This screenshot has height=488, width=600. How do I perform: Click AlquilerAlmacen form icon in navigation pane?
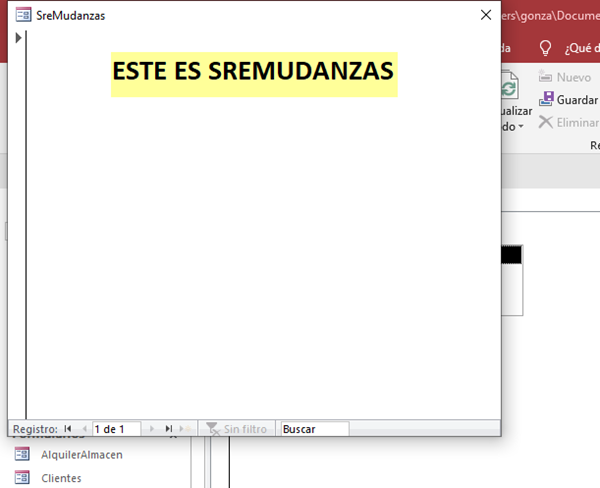pos(22,455)
